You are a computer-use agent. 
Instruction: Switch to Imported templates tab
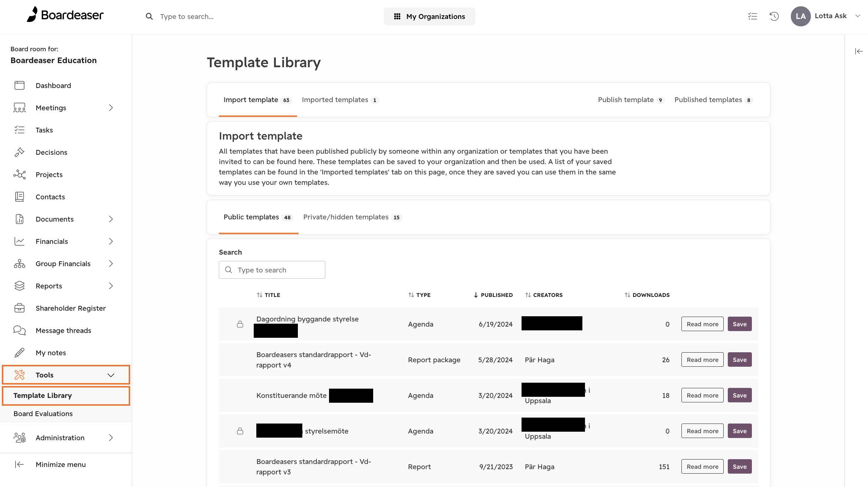pyautogui.click(x=340, y=100)
